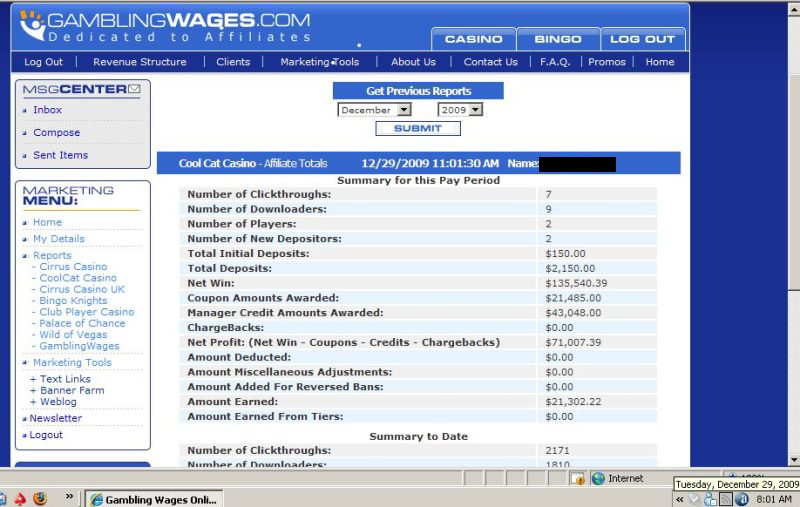Open Revenue Structure menu item
Image resolution: width=800 pixels, height=507 pixels.
(140, 62)
